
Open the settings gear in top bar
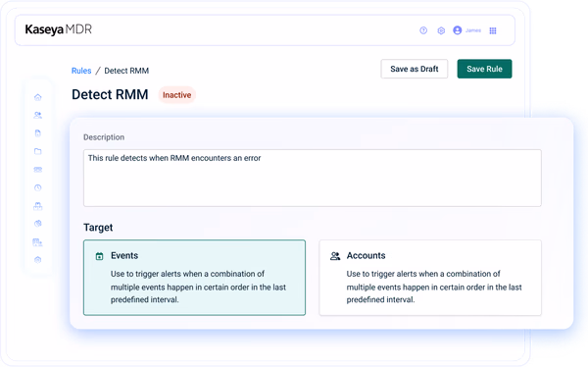pos(441,30)
